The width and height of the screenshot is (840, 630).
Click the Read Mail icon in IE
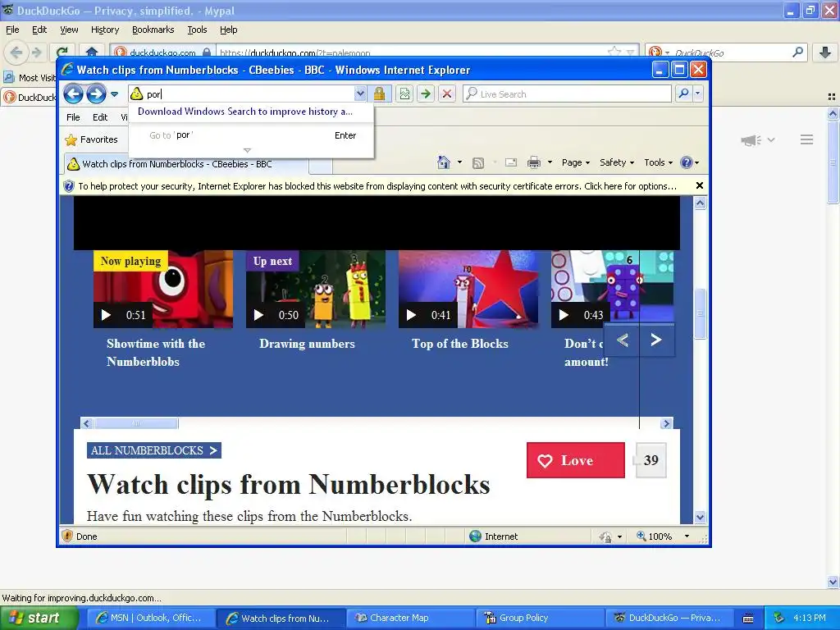pyautogui.click(x=511, y=162)
